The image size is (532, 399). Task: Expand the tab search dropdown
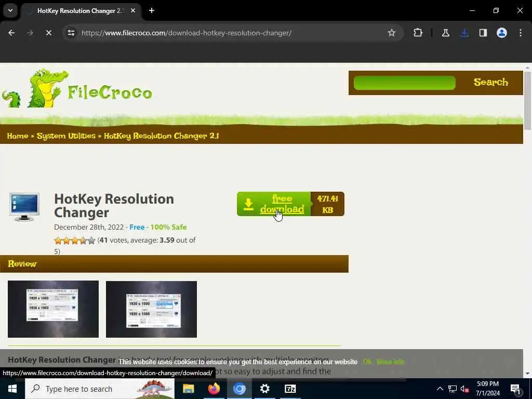click(x=10, y=10)
